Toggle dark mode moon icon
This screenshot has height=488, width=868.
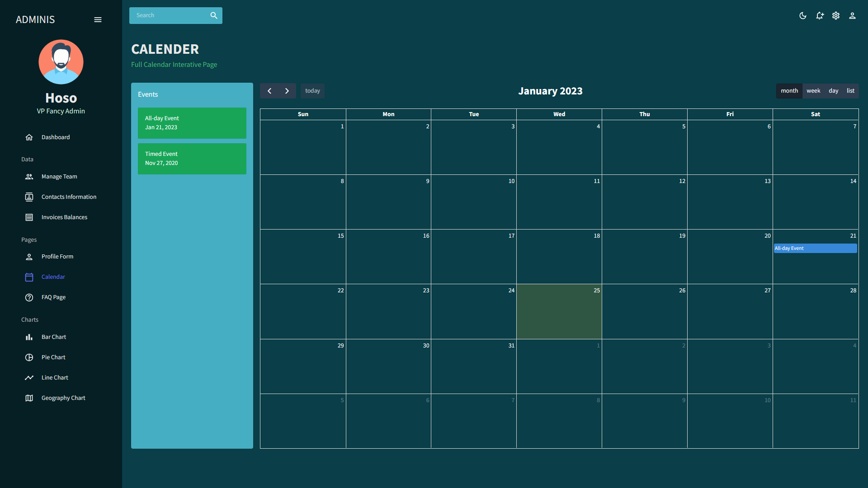point(803,16)
